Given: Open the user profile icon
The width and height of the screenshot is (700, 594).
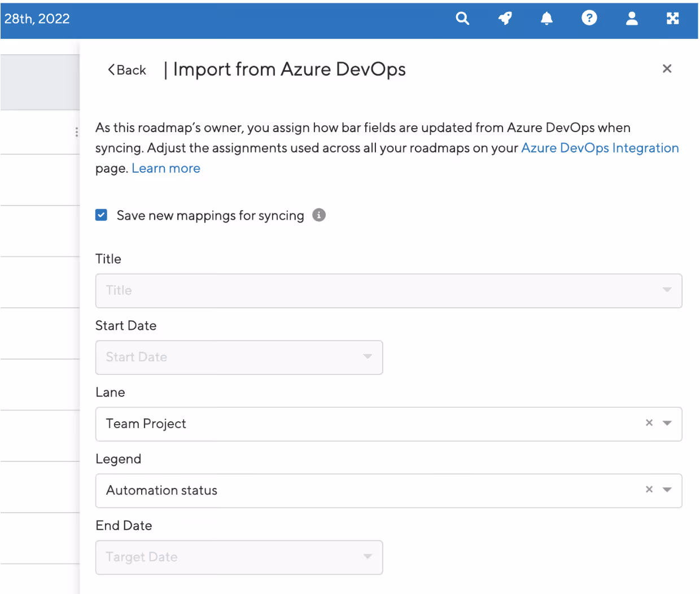Looking at the screenshot, I should tap(632, 19).
